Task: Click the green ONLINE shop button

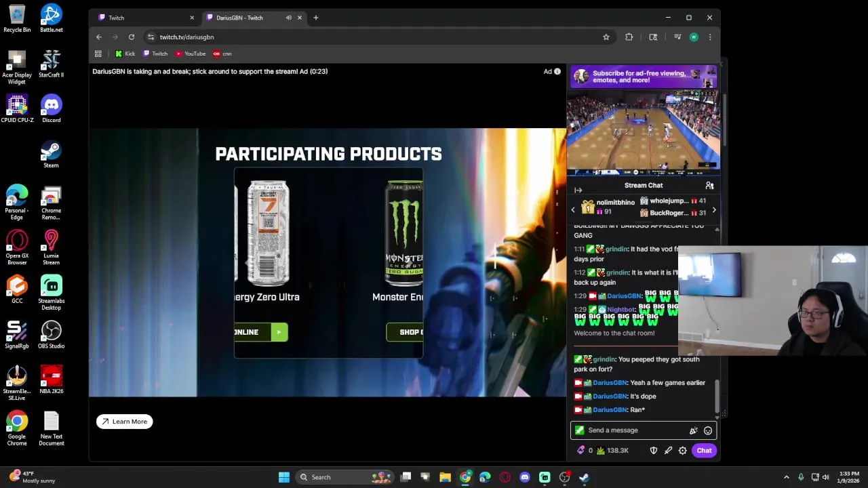Action: [x=261, y=332]
